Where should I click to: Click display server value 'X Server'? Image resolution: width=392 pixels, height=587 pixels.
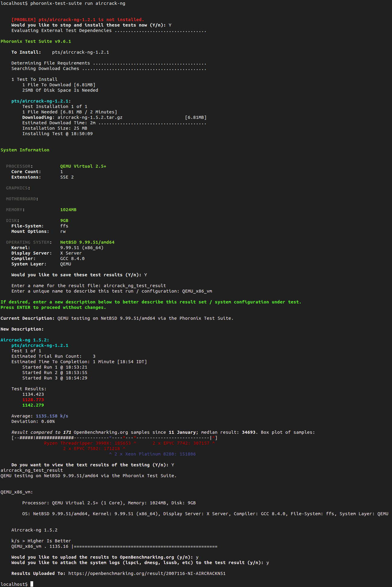pyautogui.click(x=71, y=253)
